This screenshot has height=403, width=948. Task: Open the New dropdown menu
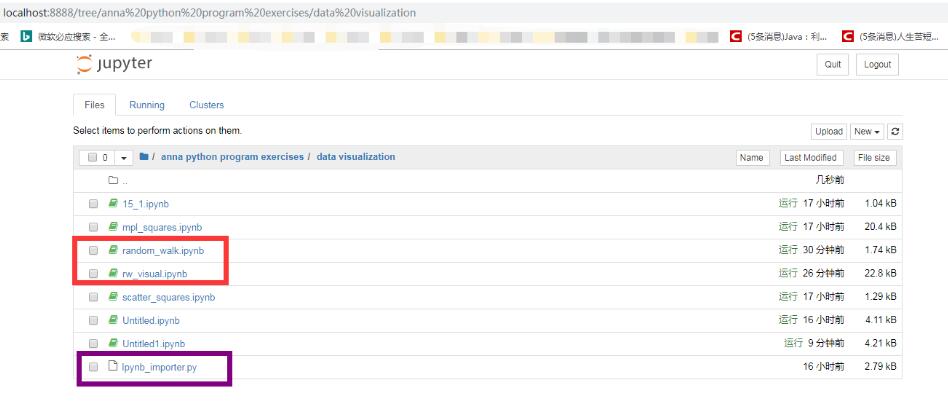868,131
